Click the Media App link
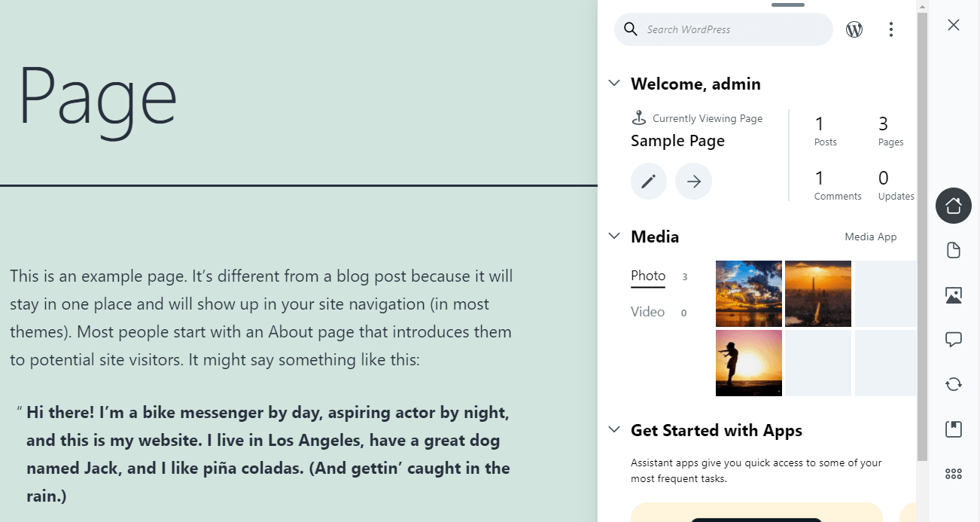This screenshot has width=980, height=522. coord(870,237)
